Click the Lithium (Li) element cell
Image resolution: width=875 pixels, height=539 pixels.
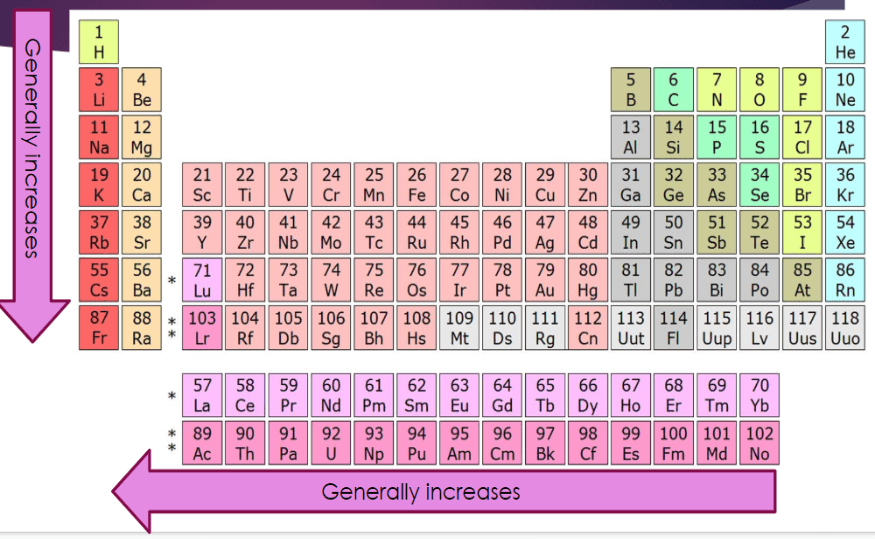[x=99, y=90]
